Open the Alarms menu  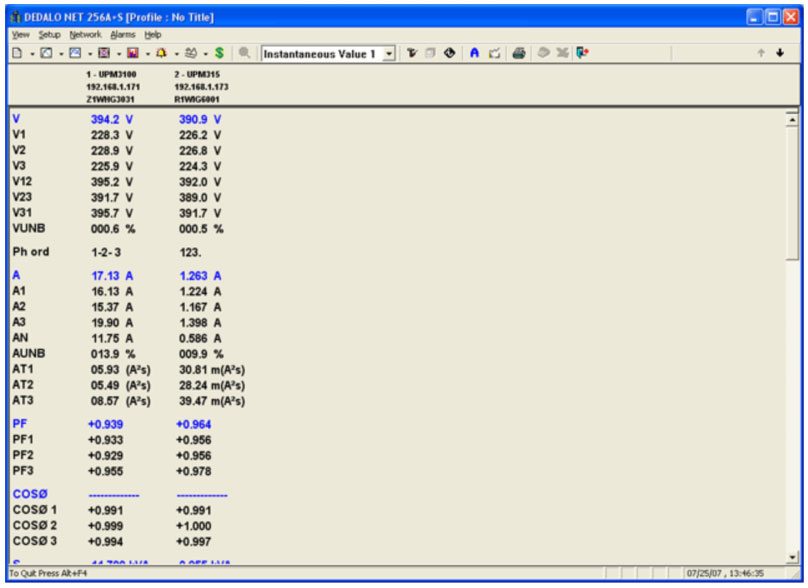pos(123,34)
